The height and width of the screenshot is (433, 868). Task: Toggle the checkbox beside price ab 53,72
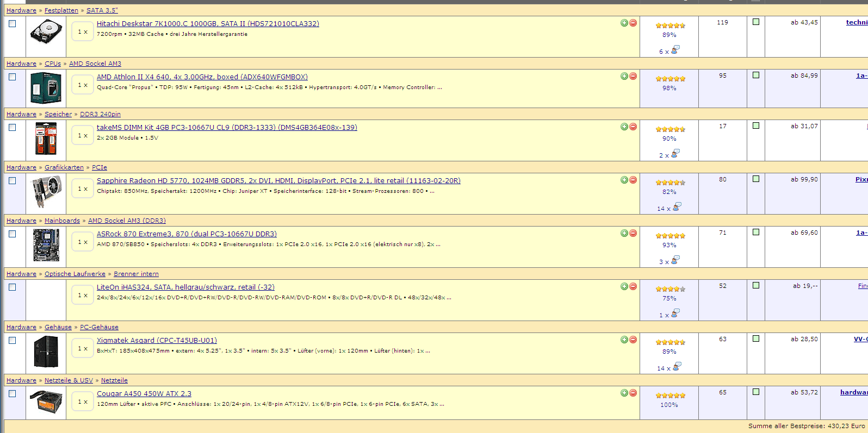tap(756, 392)
